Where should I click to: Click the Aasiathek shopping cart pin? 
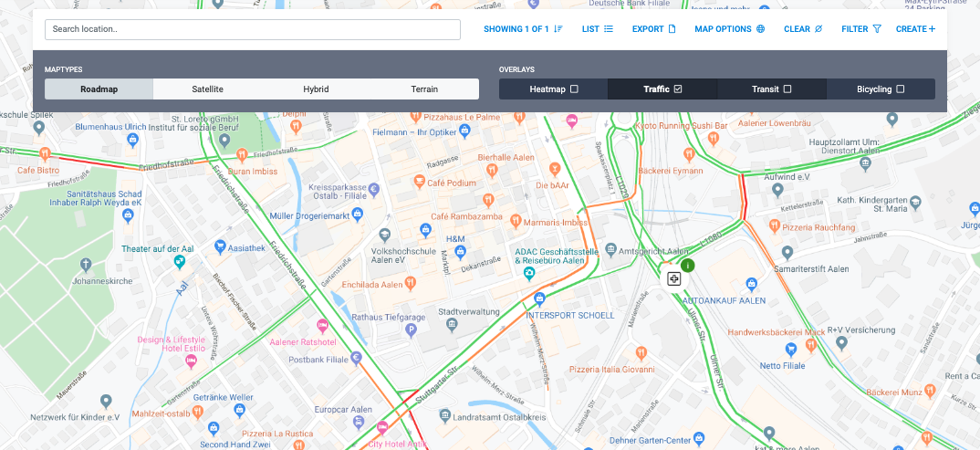click(x=220, y=246)
